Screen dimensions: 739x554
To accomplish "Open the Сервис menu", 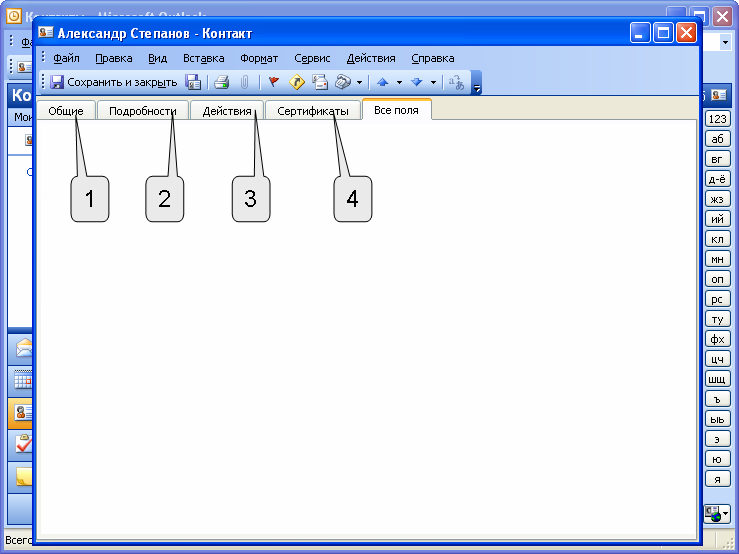I will [312, 58].
